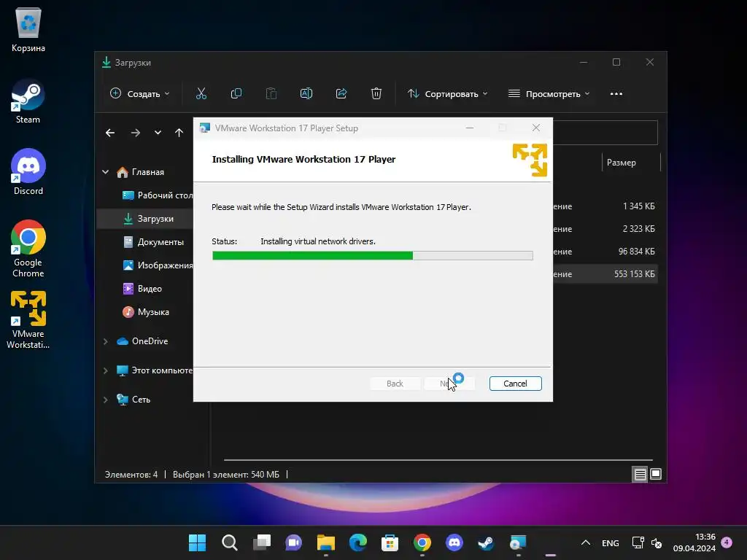This screenshot has width=747, height=560.
Task: Select the file row sized 2 323 КБ
Action: coord(605,228)
